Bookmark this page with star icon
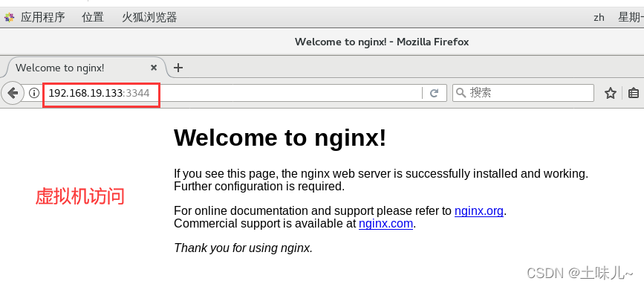The width and height of the screenshot is (644, 287). 611,94
